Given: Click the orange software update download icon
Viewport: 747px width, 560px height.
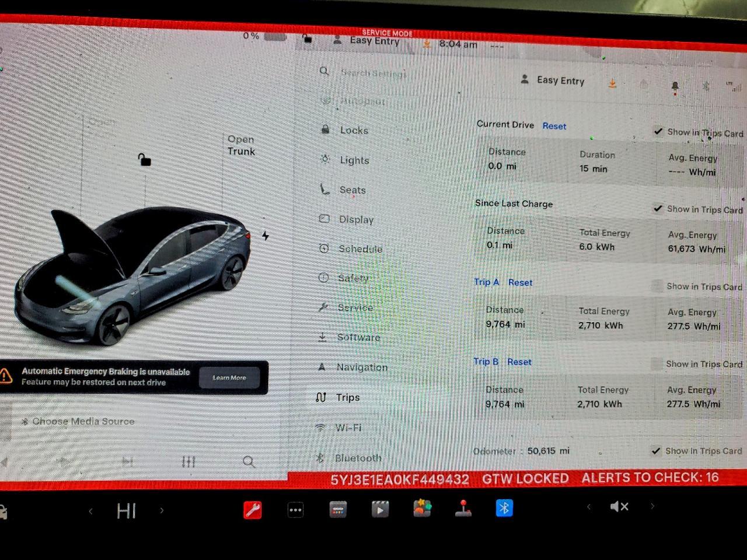Looking at the screenshot, I should 612,83.
